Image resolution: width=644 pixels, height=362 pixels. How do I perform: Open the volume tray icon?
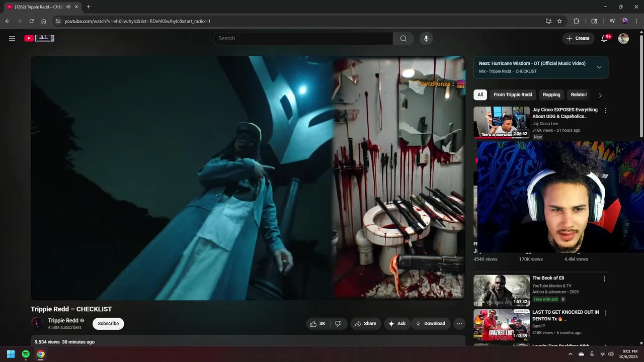[x=610, y=354]
